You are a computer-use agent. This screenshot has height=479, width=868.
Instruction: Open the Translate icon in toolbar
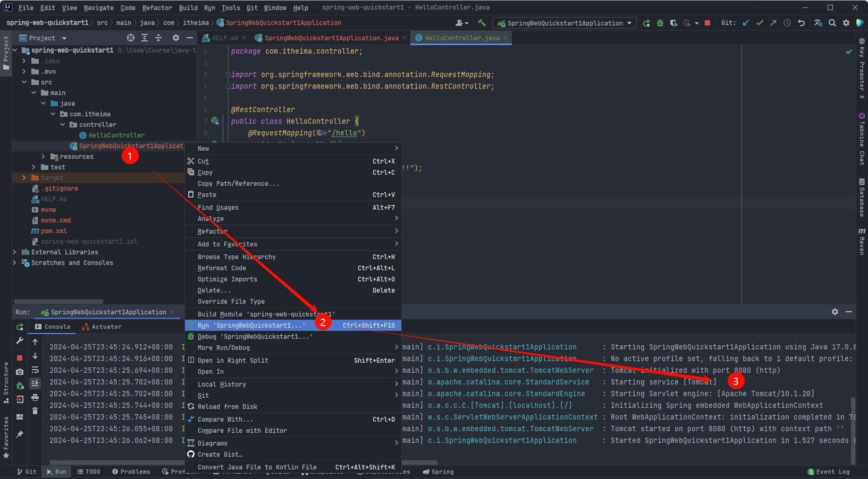pyautogui.click(x=818, y=23)
